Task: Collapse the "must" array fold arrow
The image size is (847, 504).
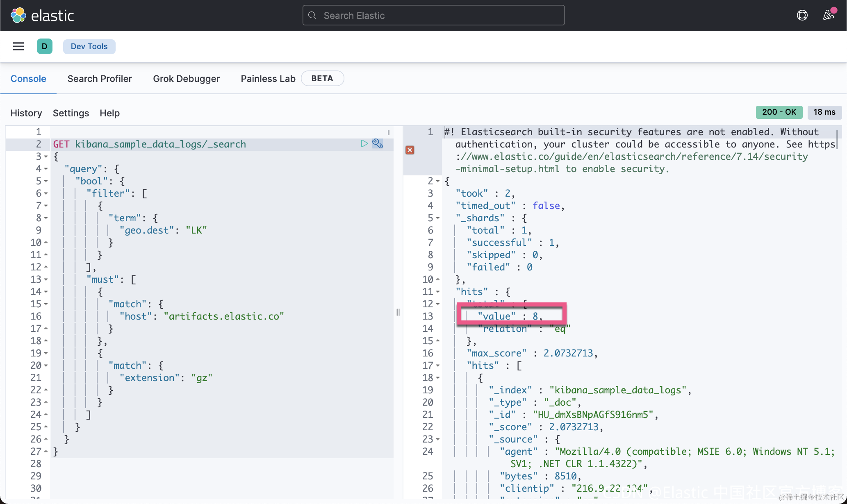Action: coord(46,279)
